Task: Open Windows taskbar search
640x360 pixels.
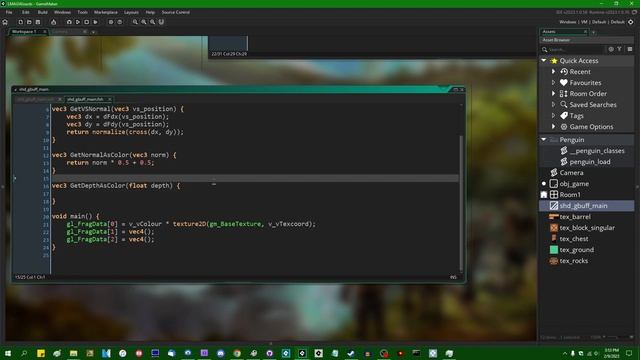Action: (24, 353)
